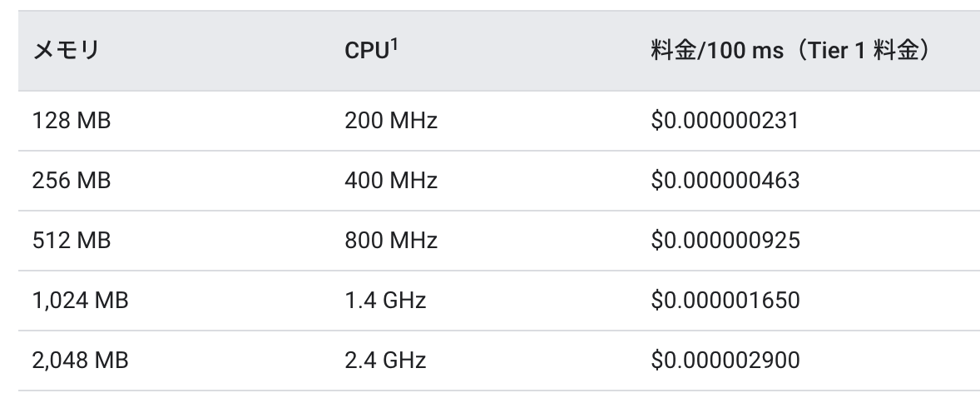Select the 256 MB memory cell

click(72, 180)
